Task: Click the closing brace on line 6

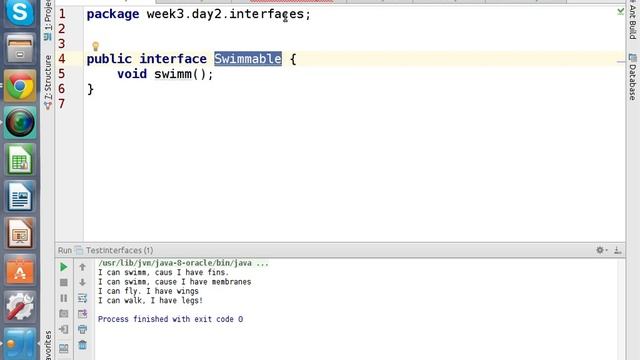Action: (x=90, y=89)
